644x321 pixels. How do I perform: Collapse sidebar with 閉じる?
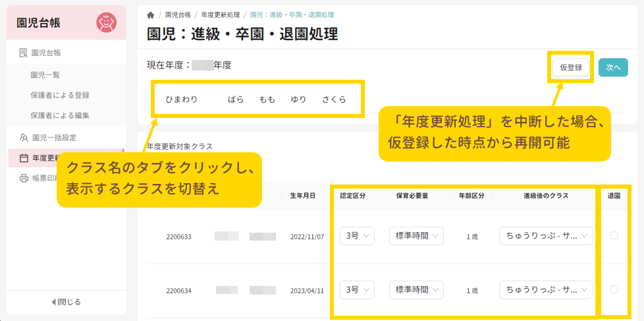66,302
